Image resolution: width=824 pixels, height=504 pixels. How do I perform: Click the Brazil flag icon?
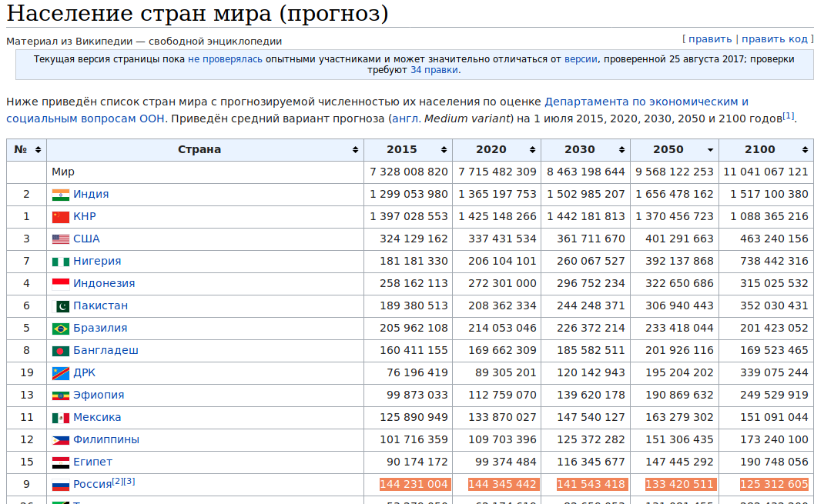(x=61, y=329)
